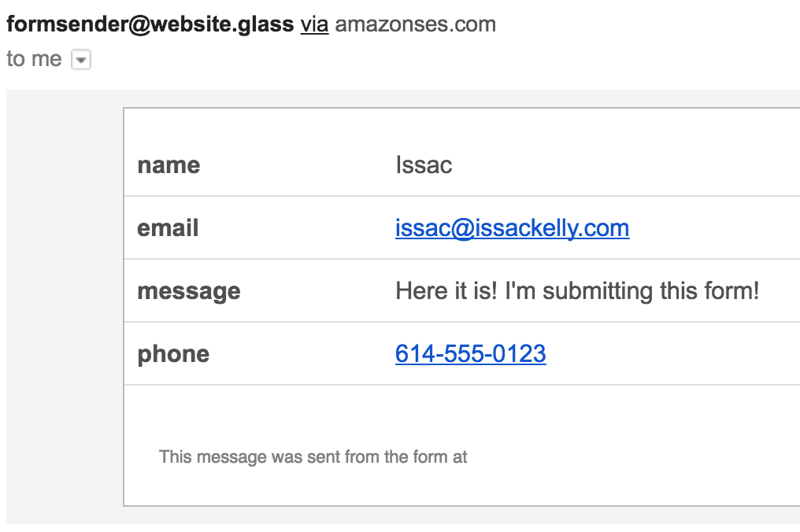
Task: Call the 614-555-0123 phone link
Action: tap(470, 353)
